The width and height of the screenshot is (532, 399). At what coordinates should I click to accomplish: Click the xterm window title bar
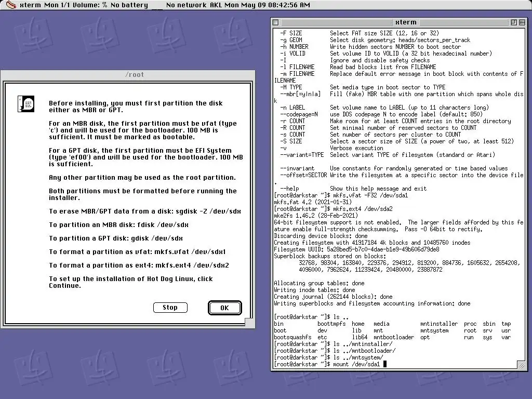point(399,22)
